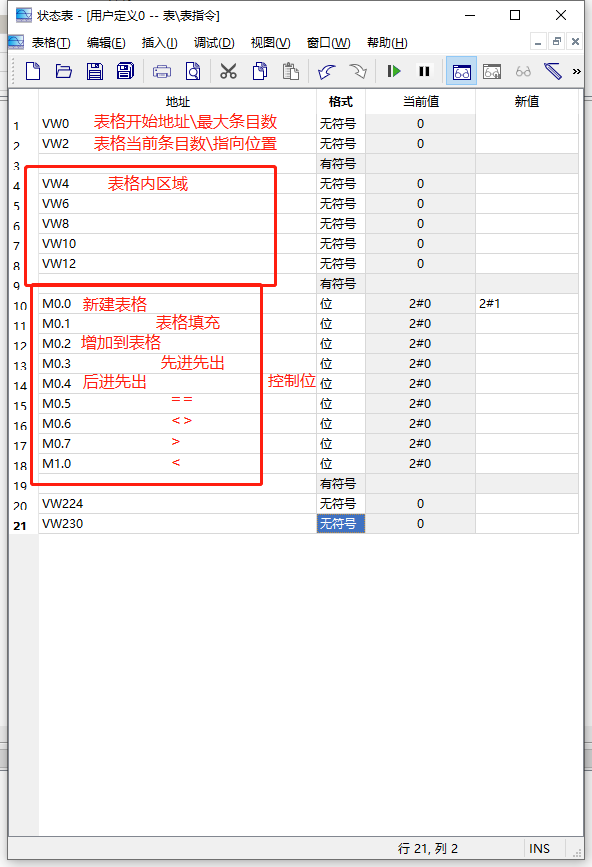Close the inner document window
592x867 pixels.
(x=575, y=41)
